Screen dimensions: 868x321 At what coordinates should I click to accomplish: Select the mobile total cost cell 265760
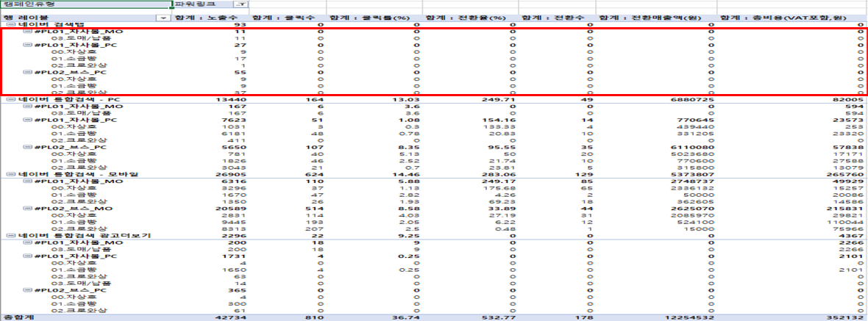click(847, 174)
